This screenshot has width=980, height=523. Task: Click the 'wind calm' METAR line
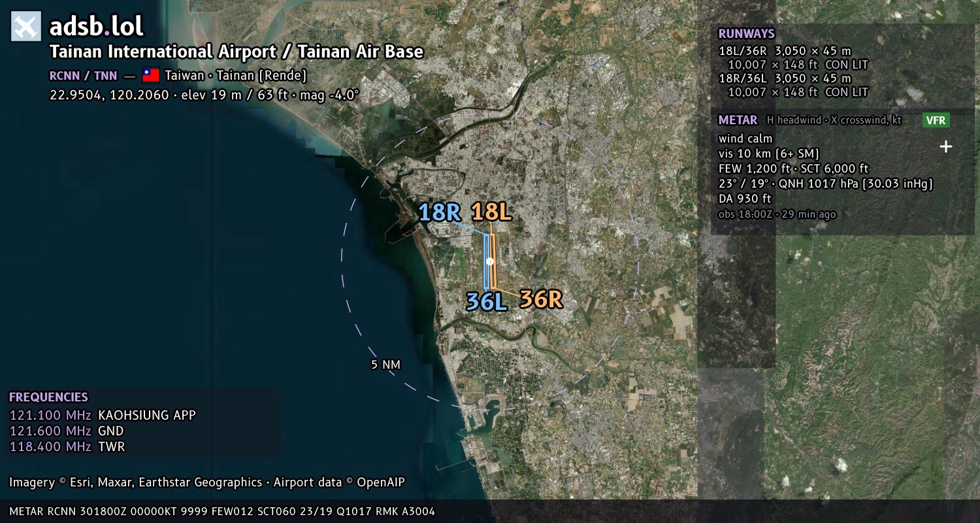pyautogui.click(x=745, y=139)
